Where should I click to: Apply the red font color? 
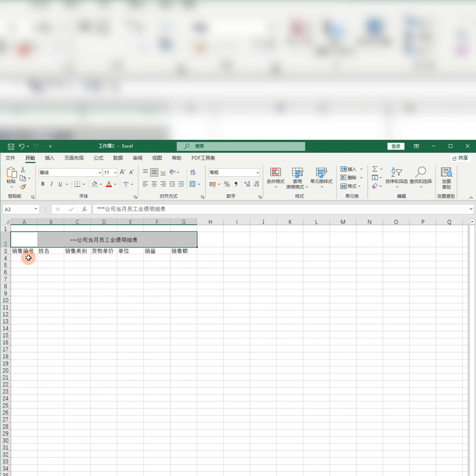click(x=109, y=184)
